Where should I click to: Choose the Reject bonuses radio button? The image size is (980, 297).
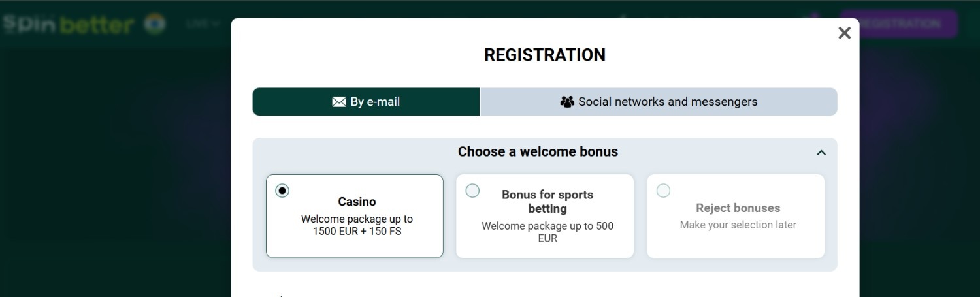(x=663, y=191)
